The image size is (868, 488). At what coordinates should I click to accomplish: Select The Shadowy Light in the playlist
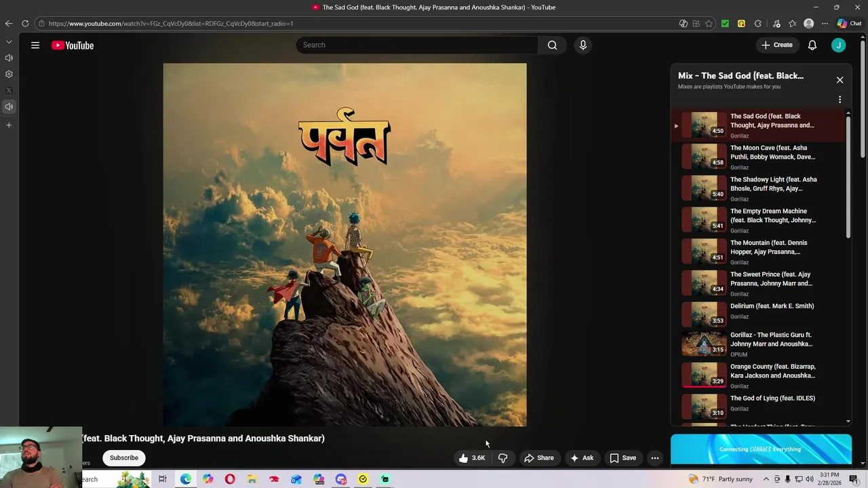pos(758,188)
